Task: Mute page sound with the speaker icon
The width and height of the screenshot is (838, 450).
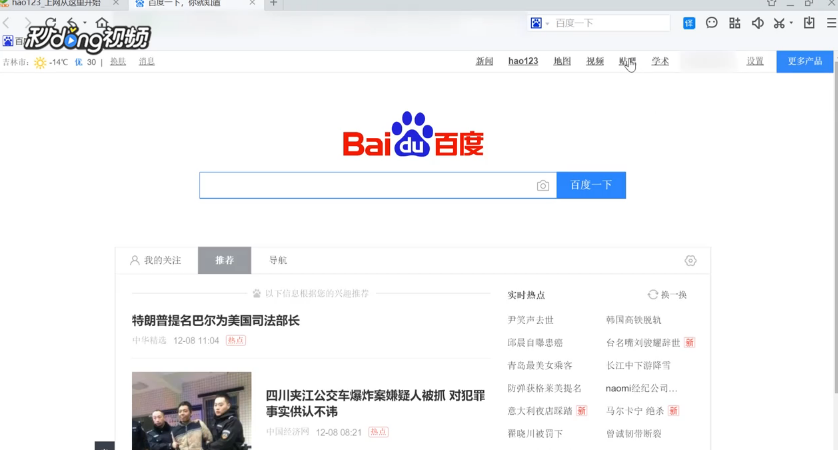Action: (x=757, y=23)
